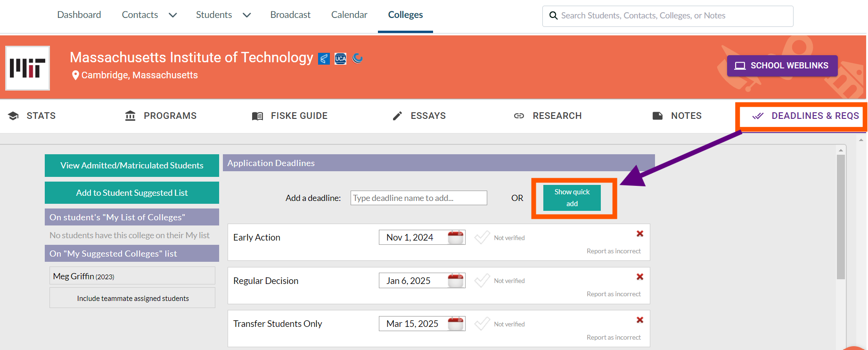Click the On "My Suggested Colleges" list header
This screenshot has height=350, width=868.
(132, 253)
